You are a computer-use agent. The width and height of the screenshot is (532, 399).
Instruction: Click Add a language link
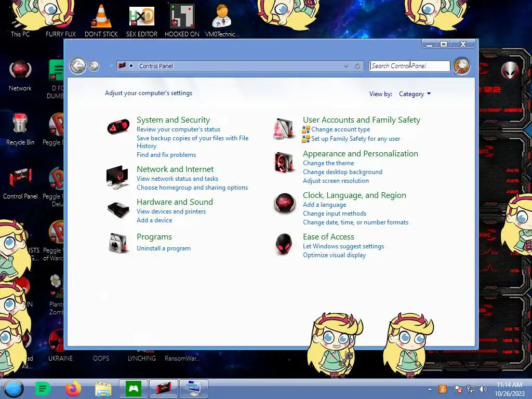[x=324, y=204]
